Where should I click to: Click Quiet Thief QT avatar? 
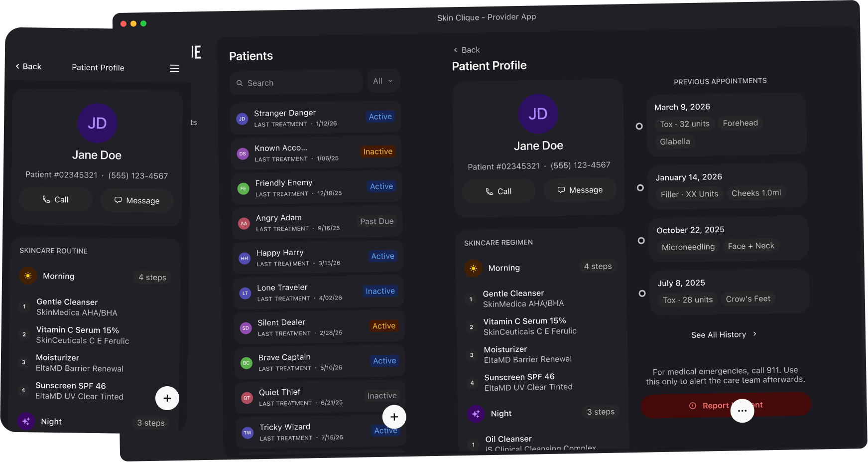pyautogui.click(x=247, y=398)
